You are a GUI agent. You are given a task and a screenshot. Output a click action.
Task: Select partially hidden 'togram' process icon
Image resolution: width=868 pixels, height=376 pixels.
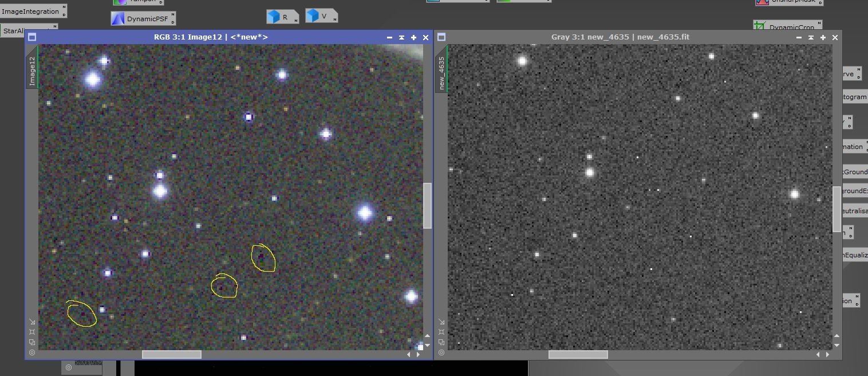tap(855, 97)
